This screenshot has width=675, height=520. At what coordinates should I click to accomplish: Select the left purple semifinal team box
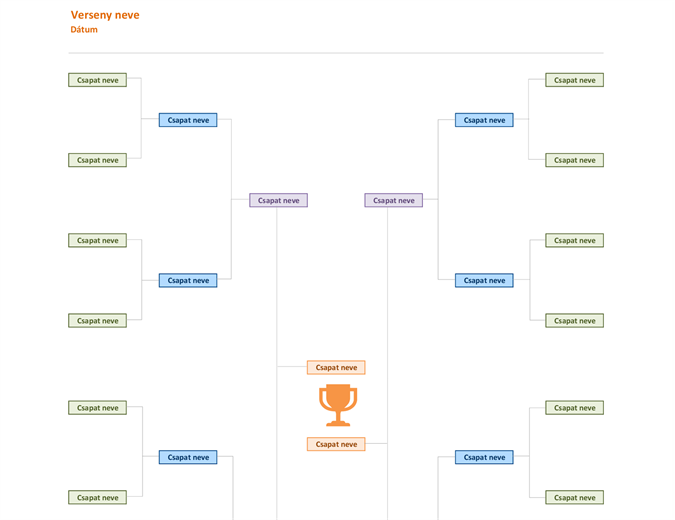[x=279, y=200]
